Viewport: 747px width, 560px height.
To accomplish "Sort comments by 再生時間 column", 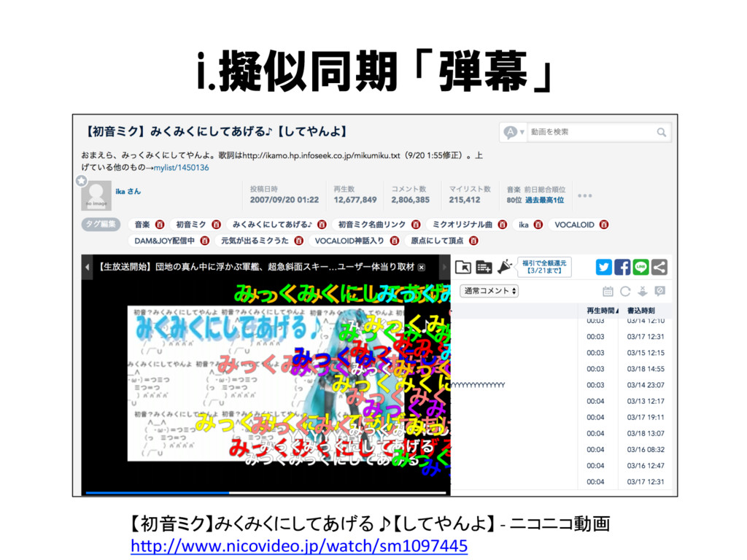I will pyautogui.click(x=602, y=311).
